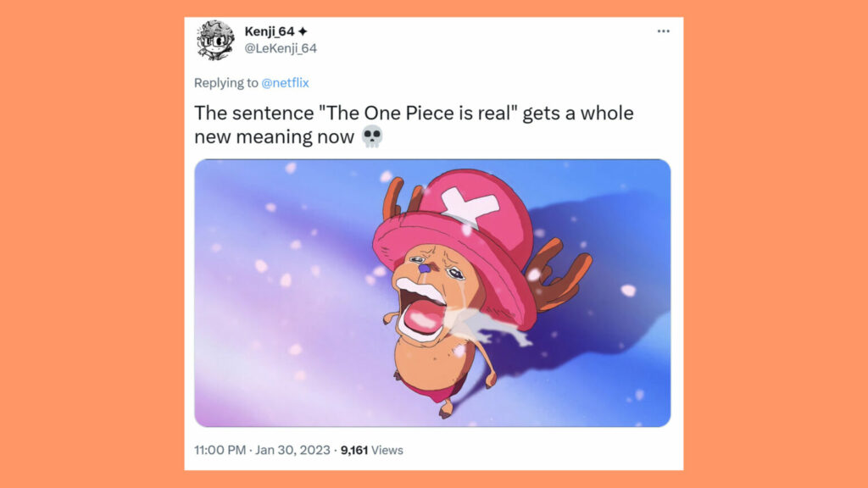This screenshot has height=488, width=868.
Task: Click the 11:00 PM timestamp
Action: 221,450
